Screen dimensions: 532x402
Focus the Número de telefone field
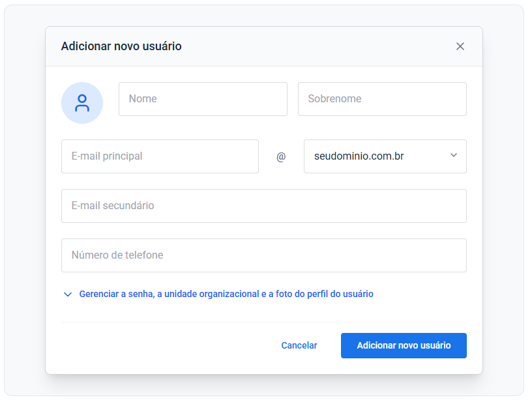pyautogui.click(x=263, y=255)
